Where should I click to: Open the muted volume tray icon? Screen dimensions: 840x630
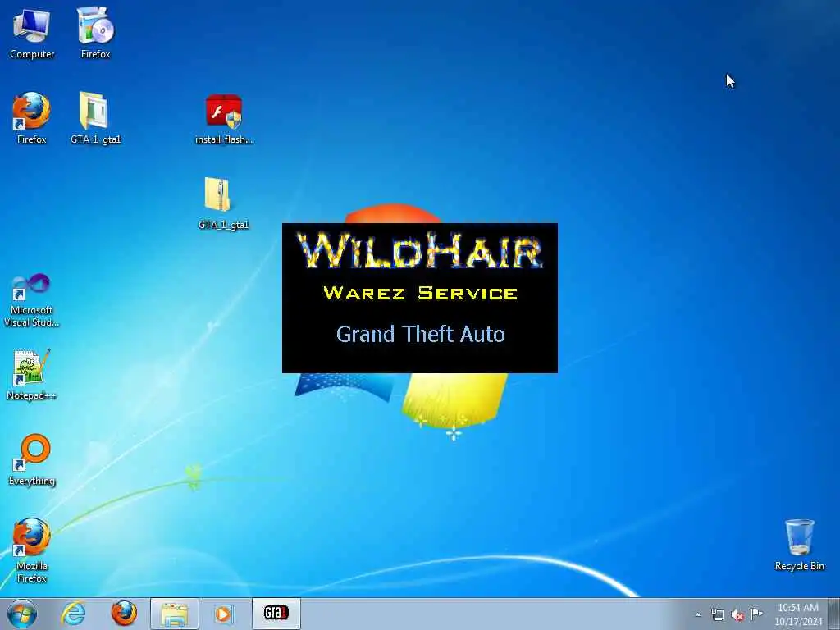[x=737, y=615]
